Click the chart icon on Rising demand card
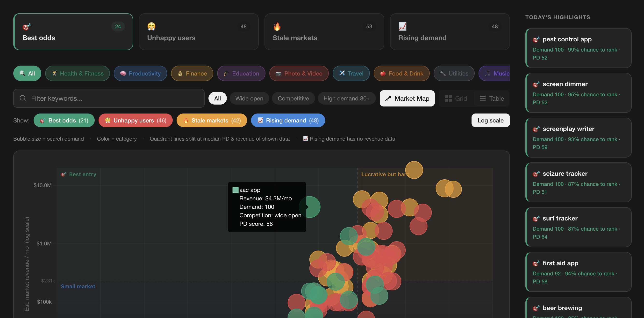The height and width of the screenshot is (318, 644). point(402,27)
